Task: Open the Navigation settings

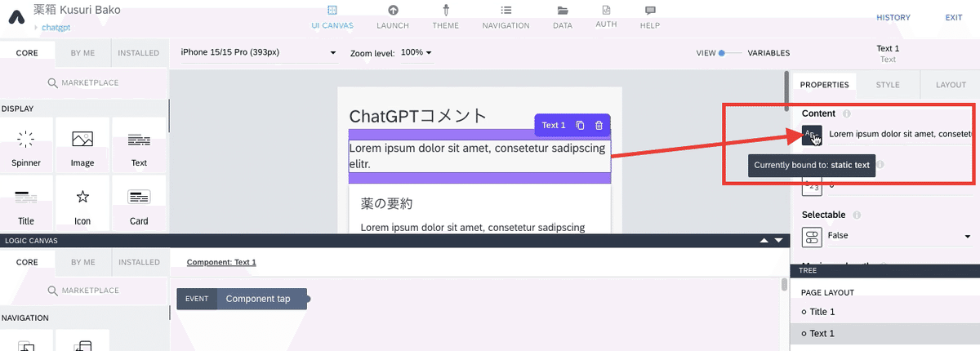Action: click(506, 16)
